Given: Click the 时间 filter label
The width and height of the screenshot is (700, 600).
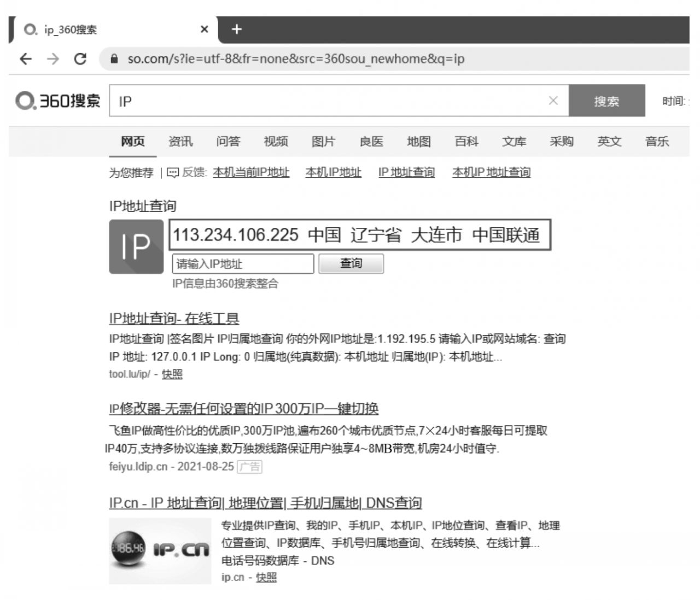Looking at the screenshot, I should coord(675,101).
